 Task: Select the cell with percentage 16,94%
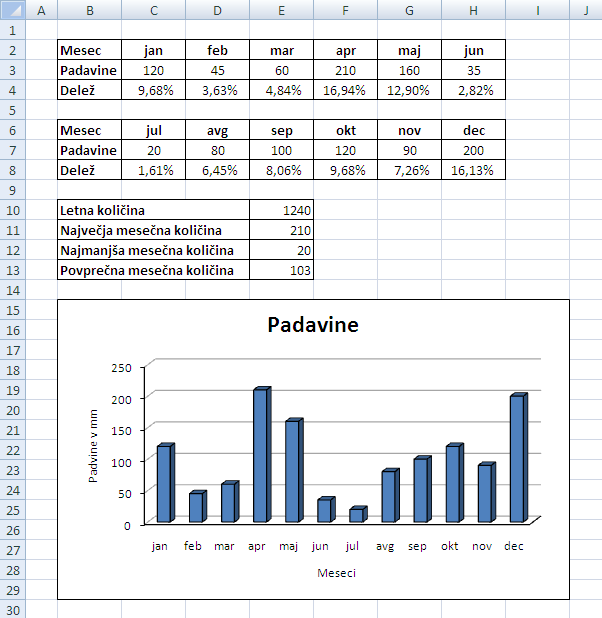coord(345,90)
